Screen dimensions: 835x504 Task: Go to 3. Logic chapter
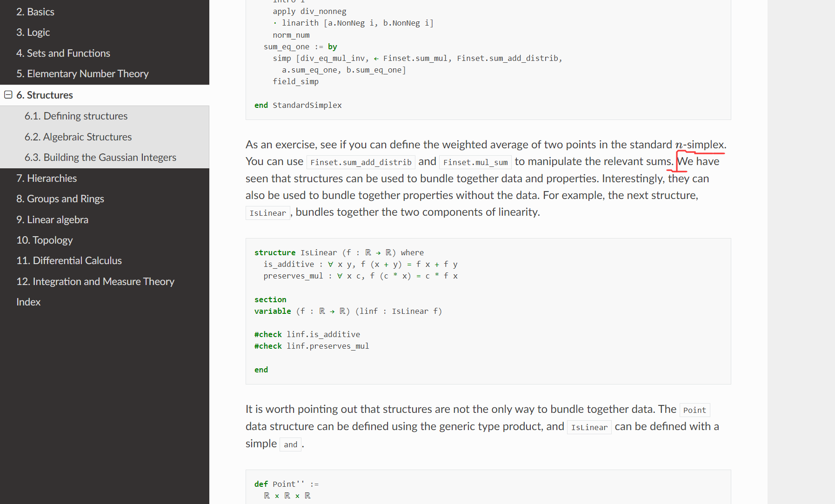coord(33,32)
